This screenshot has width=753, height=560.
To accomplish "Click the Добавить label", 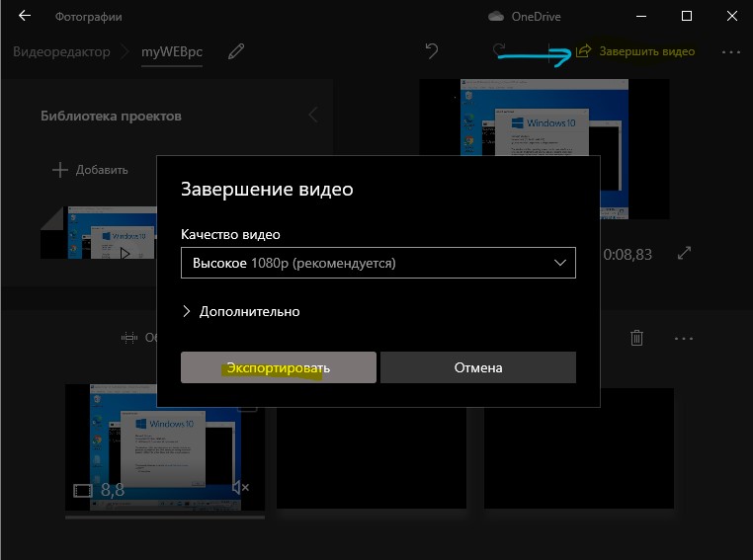I will coord(102,170).
